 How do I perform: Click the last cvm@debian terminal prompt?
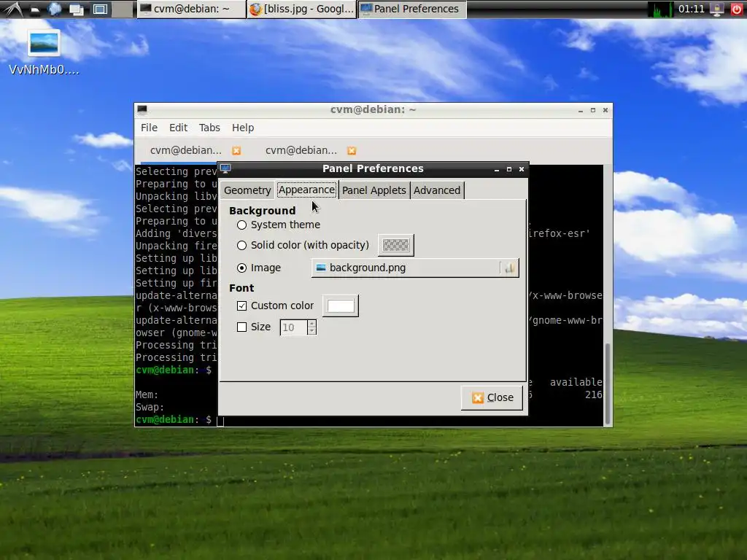[x=174, y=419]
